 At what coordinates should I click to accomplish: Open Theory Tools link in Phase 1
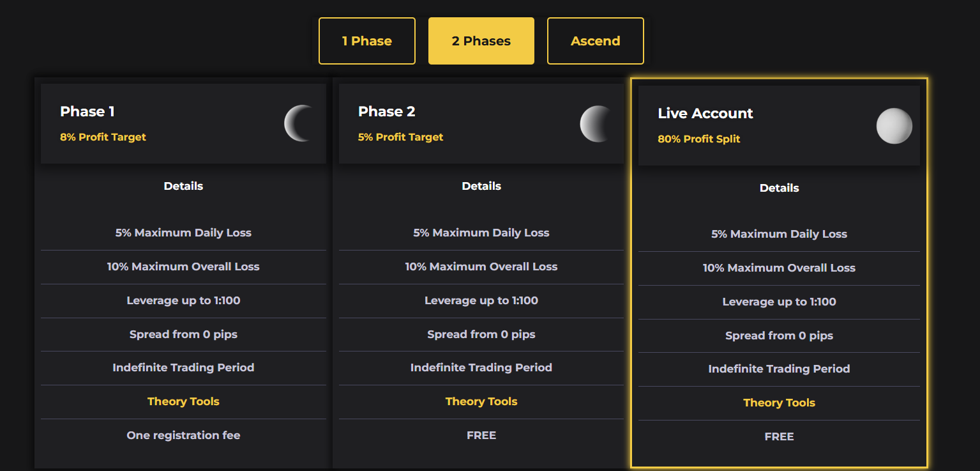pyautogui.click(x=183, y=401)
